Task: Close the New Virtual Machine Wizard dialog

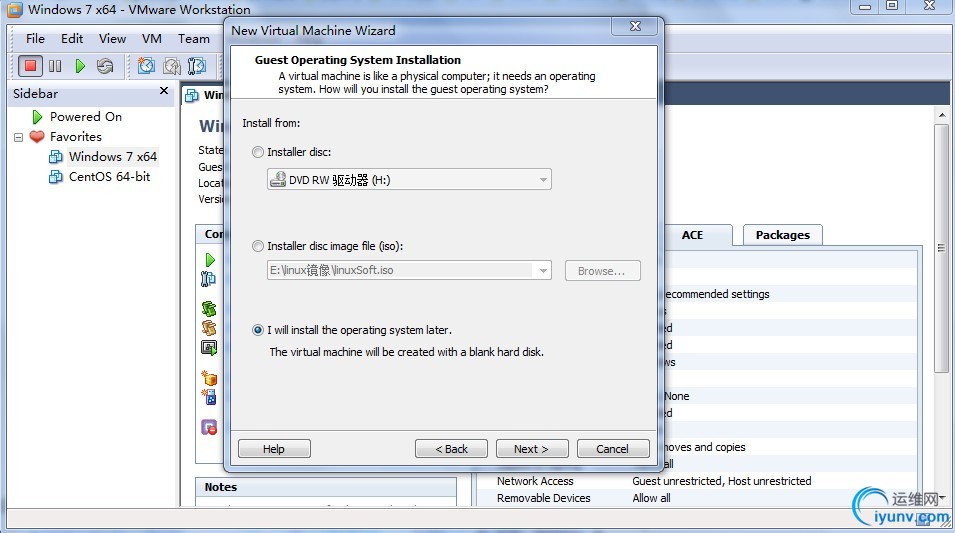Action: click(x=635, y=26)
